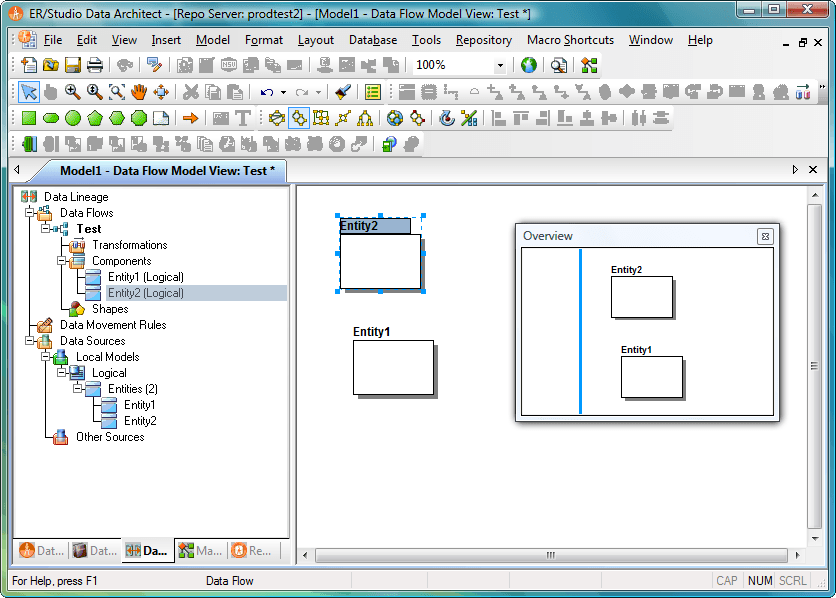836x598 pixels.
Task: Insert a green circle shape
Action: (x=73, y=118)
